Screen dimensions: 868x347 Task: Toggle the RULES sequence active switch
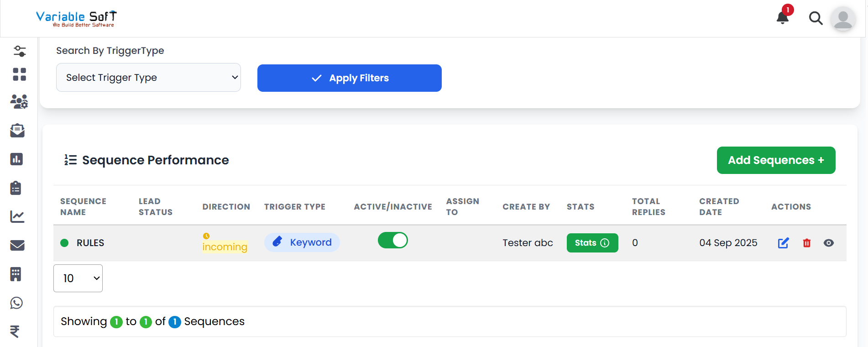392,240
